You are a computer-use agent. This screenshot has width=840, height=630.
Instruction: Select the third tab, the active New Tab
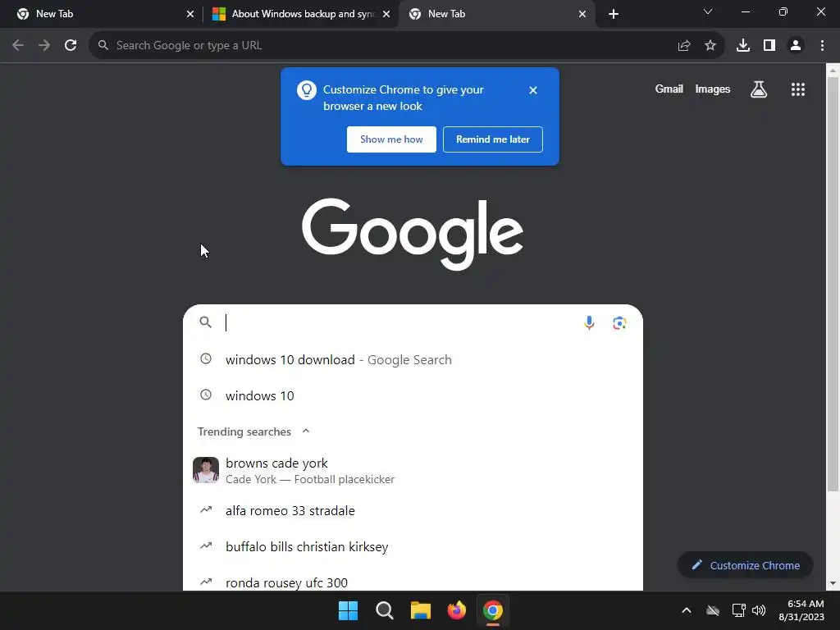[497, 14]
